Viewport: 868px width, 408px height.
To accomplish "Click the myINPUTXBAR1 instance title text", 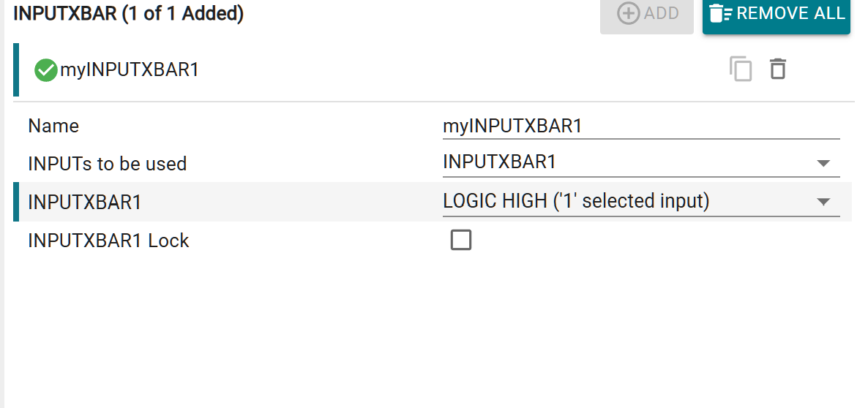I will click(130, 70).
